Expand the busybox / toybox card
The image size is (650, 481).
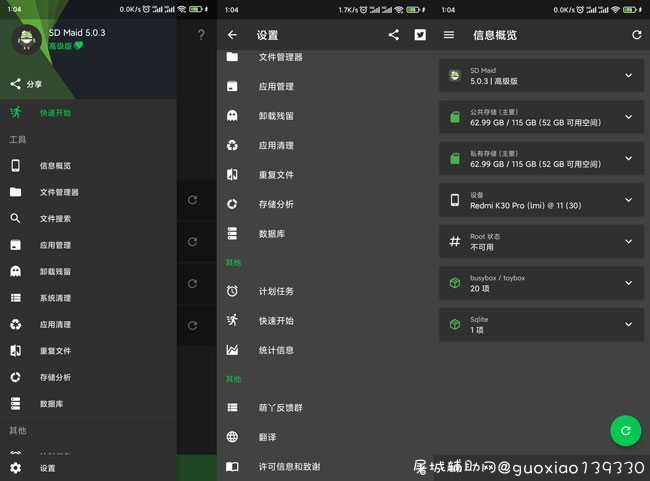coord(541,283)
